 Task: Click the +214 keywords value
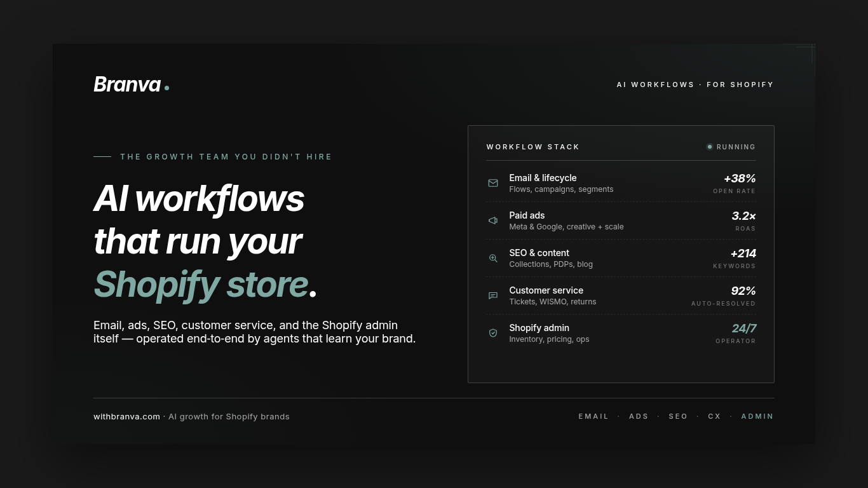(x=743, y=254)
